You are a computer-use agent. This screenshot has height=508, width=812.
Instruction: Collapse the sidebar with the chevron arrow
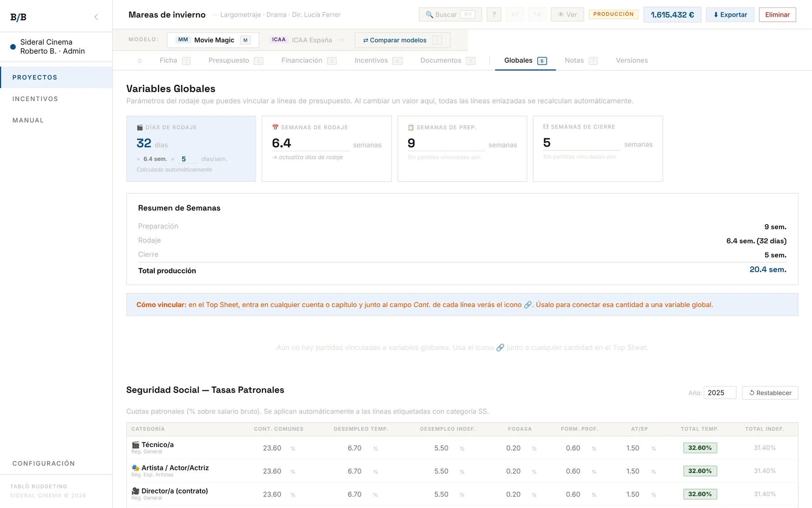coord(96,17)
